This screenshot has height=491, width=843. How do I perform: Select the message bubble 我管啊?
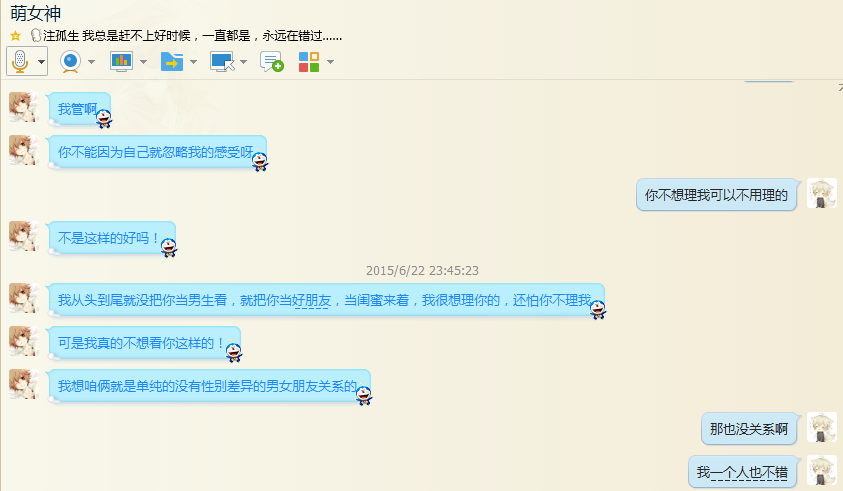pyautogui.click(x=79, y=109)
